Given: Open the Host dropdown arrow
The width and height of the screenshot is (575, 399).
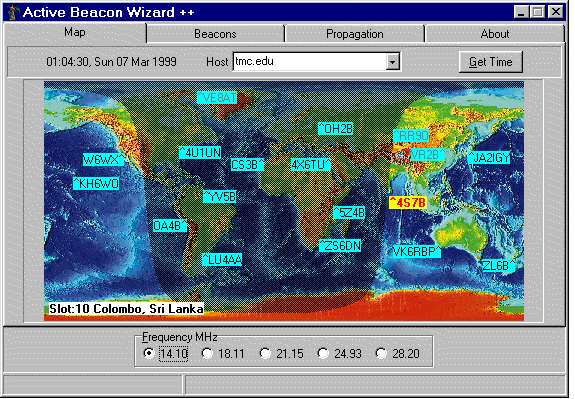Looking at the screenshot, I should coord(392,62).
